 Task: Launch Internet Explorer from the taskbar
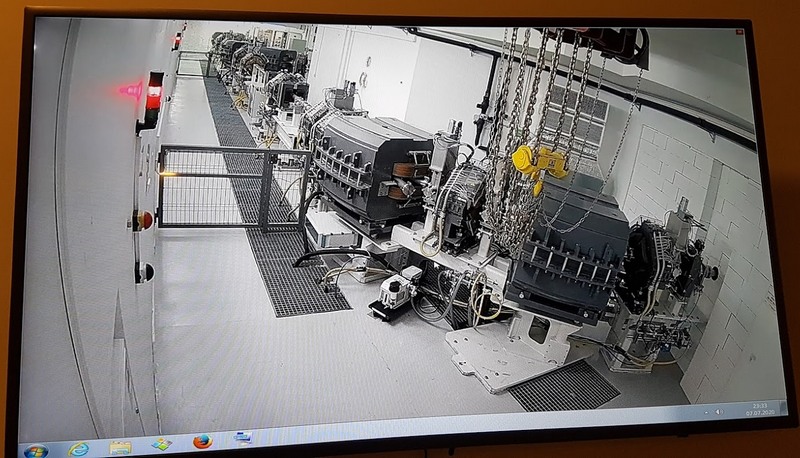pos(79,449)
